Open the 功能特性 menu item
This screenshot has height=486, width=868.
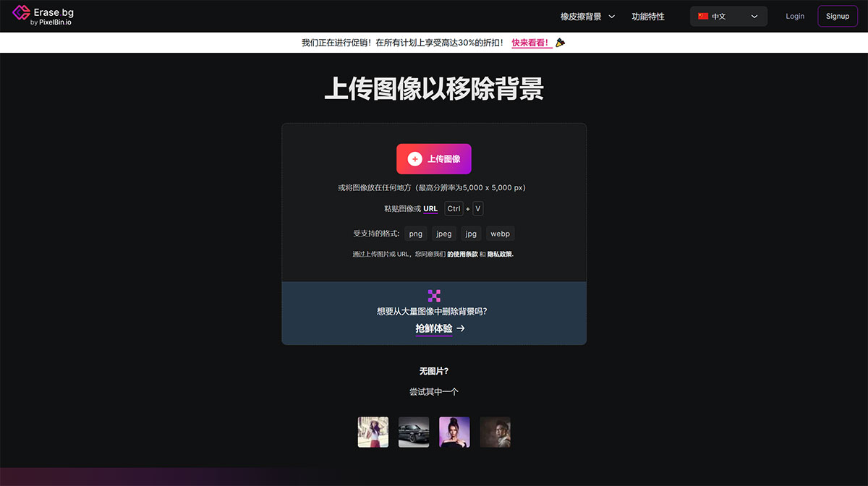click(x=647, y=17)
